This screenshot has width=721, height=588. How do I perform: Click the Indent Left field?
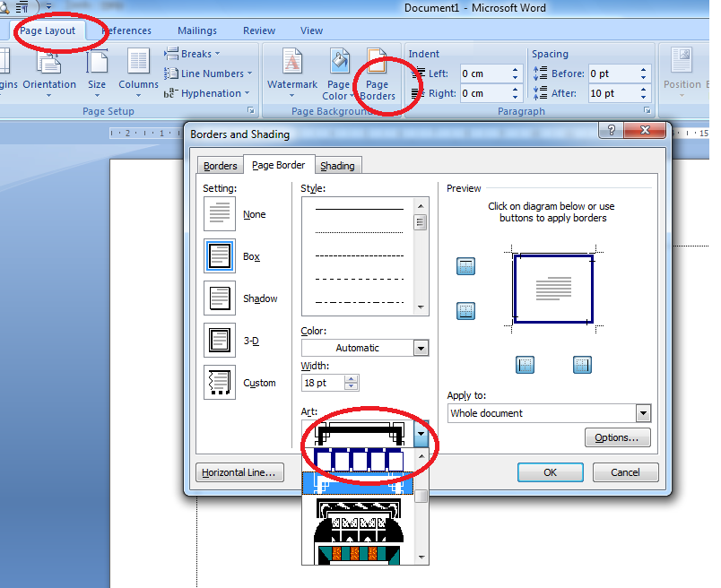point(485,73)
